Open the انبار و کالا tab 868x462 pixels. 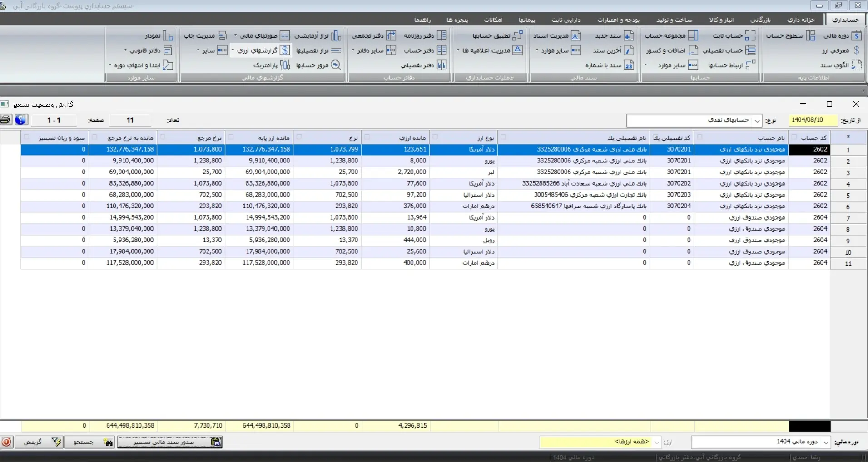[721, 20]
